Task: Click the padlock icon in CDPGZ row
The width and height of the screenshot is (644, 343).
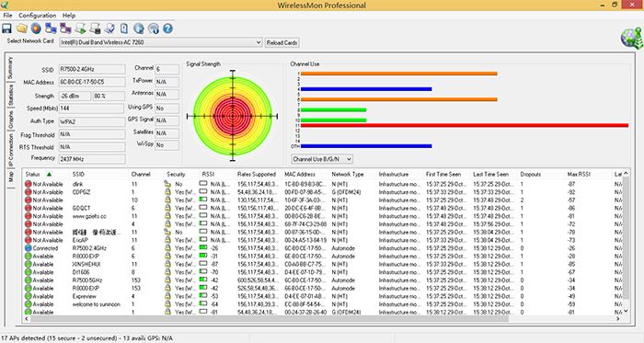Action: [x=167, y=192]
